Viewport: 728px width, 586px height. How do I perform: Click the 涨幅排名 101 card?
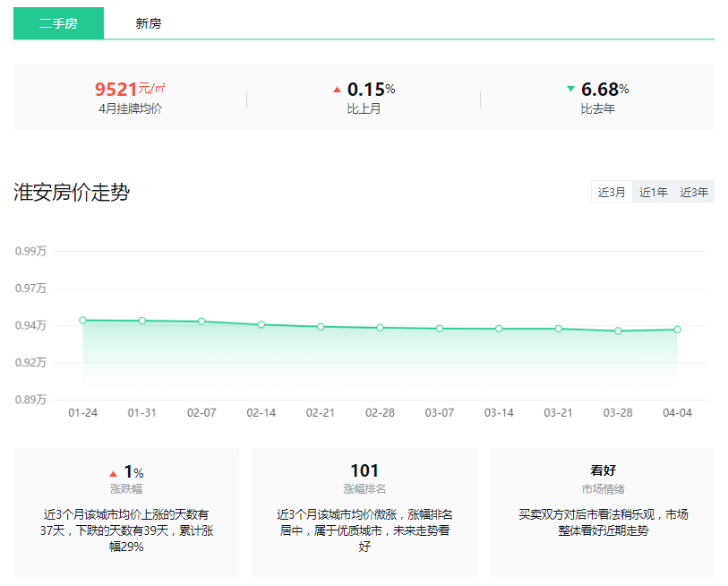coord(364,511)
